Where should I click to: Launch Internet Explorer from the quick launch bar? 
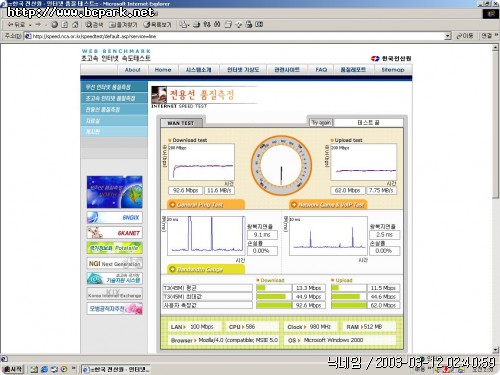[x=44, y=369]
